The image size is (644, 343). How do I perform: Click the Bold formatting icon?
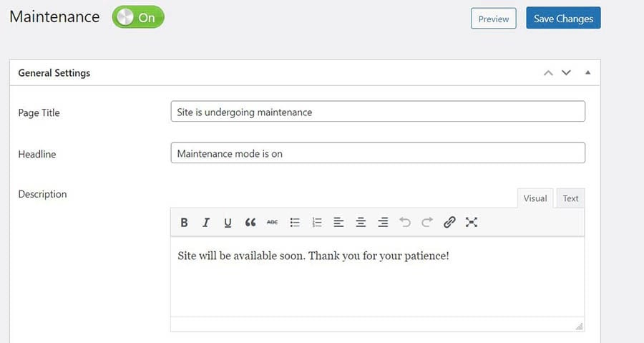(184, 223)
